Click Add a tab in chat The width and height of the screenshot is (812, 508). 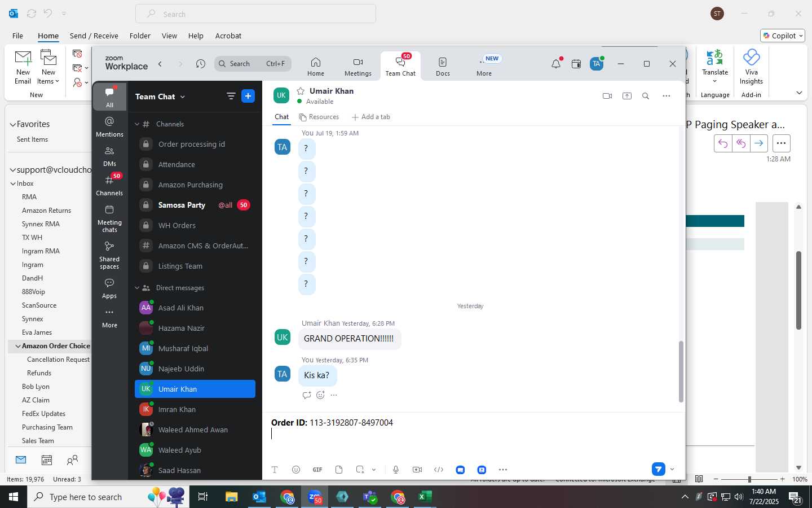point(371,117)
